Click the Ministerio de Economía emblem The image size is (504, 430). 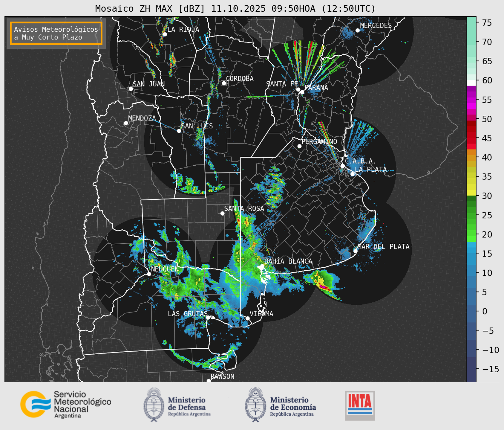(x=255, y=405)
